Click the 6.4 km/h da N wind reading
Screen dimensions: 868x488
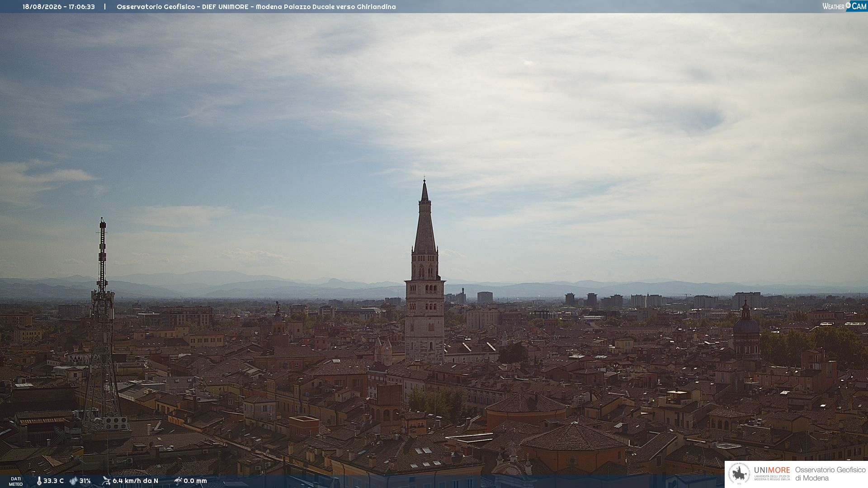[x=135, y=481]
